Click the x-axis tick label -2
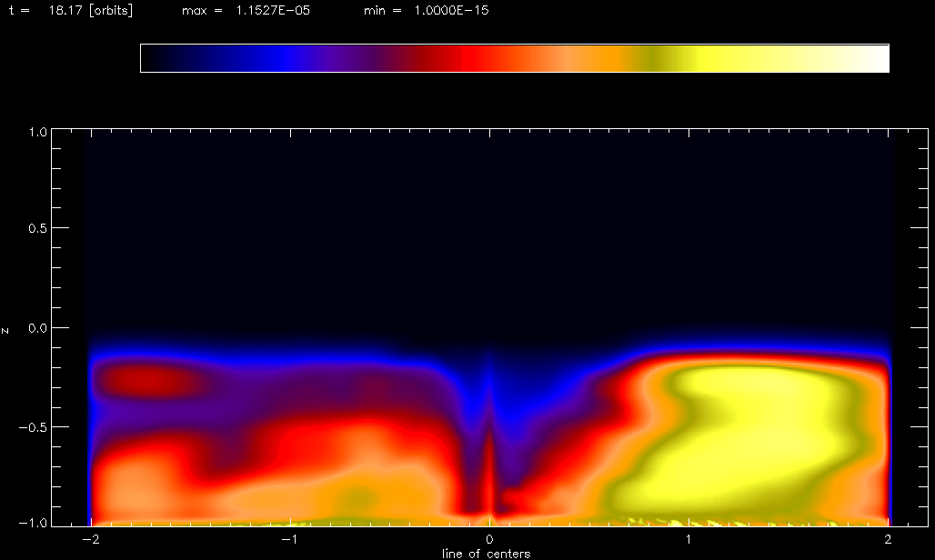The image size is (935, 560). (90, 540)
